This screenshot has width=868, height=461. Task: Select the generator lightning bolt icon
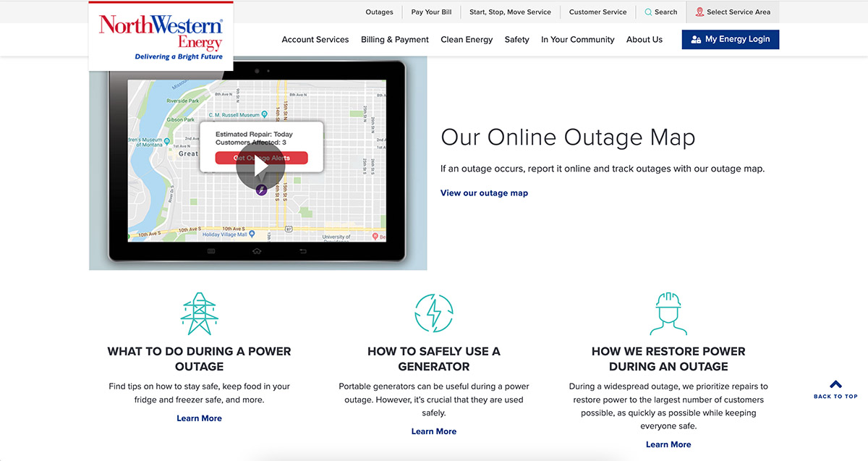[x=434, y=313]
